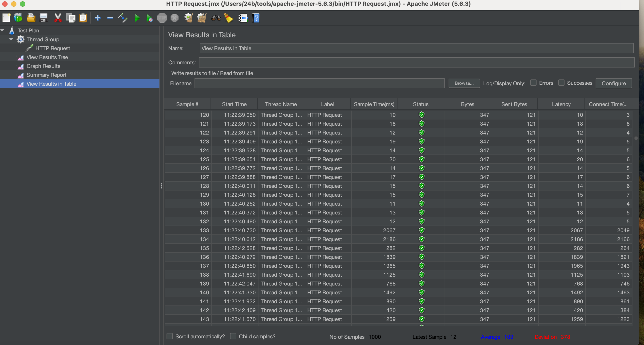This screenshot has height=345, width=644.
Task: Tick Scroll automatically checkbox
Action: pos(170,336)
